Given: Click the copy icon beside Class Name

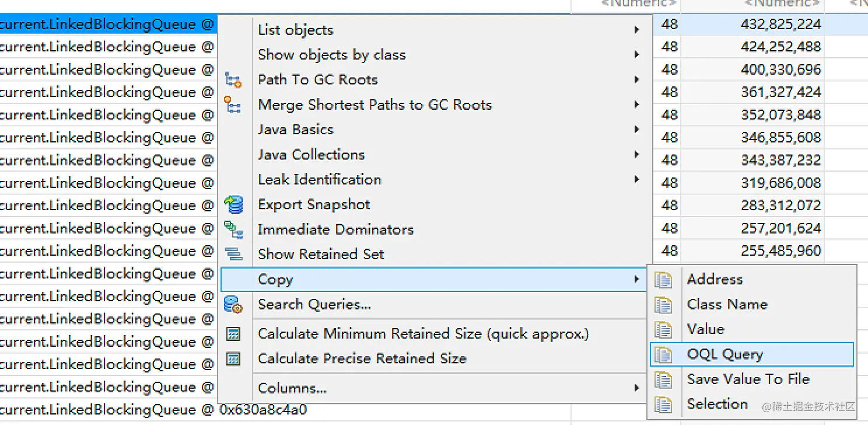Looking at the screenshot, I should point(663,305).
